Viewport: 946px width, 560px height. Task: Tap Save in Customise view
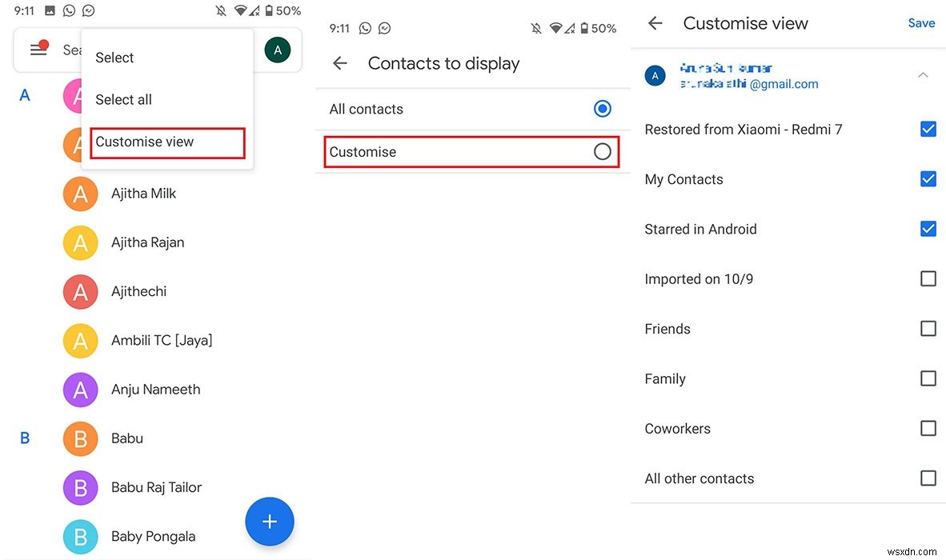[x=921, y=23]
